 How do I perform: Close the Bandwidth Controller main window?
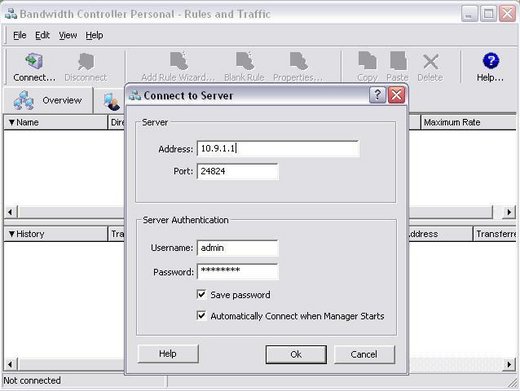point(507,14)
